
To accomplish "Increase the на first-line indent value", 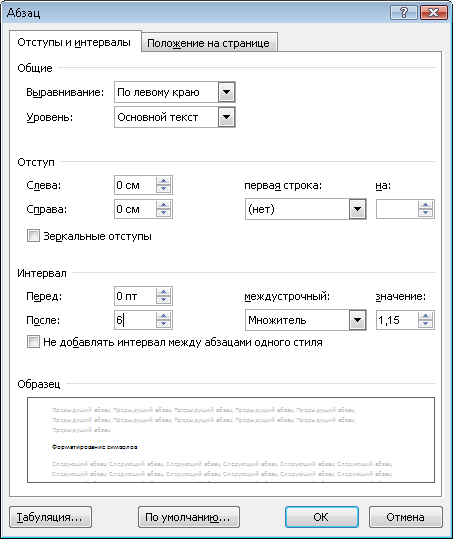I will point(426,205).
